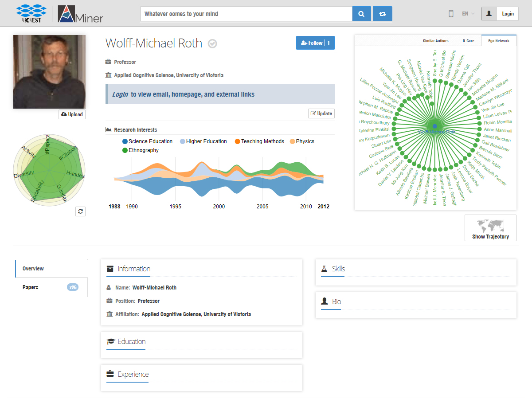Click the Upload photo button
The image size is (532, 399).
coord(72,114)
